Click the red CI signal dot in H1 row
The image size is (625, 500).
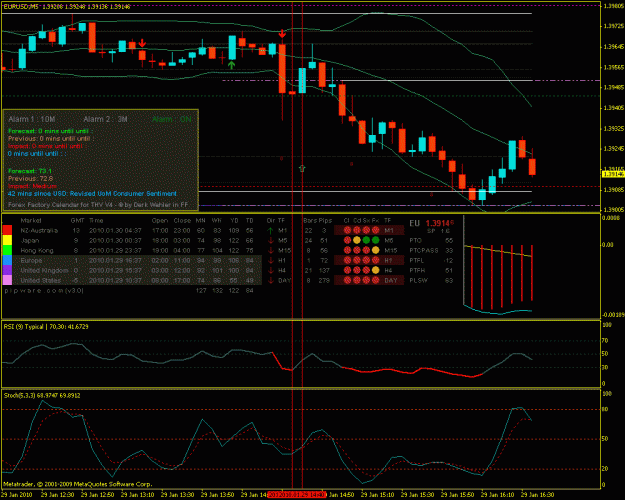pos(347,260)
